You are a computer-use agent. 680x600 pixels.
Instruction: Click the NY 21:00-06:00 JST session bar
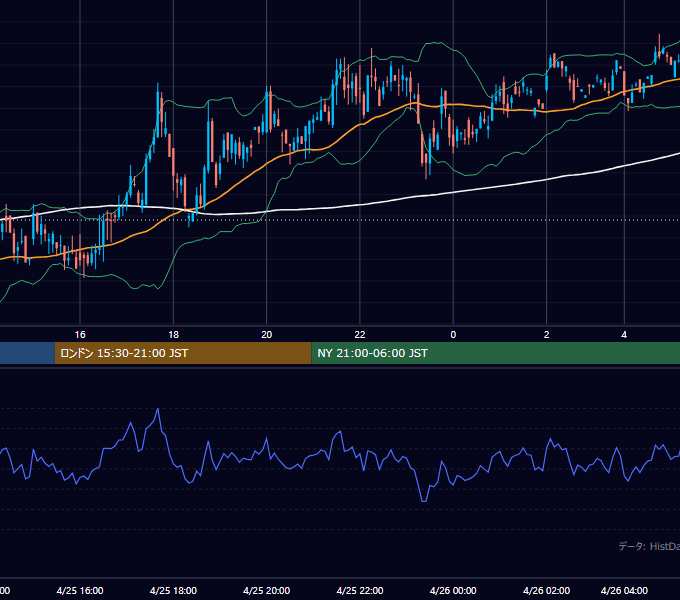496,353
